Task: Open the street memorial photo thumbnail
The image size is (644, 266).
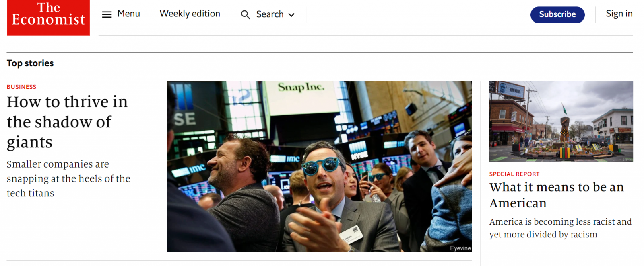Action: [x=561, y=121]
